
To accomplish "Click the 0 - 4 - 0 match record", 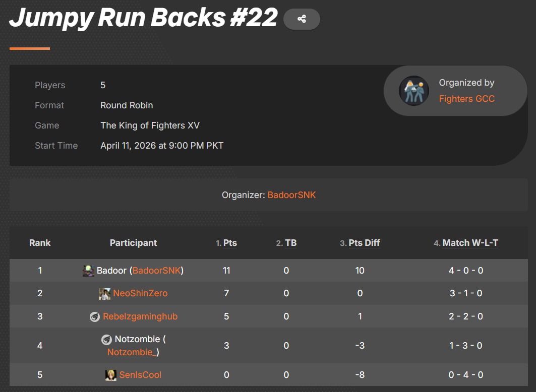I will (x=466, y=375).
